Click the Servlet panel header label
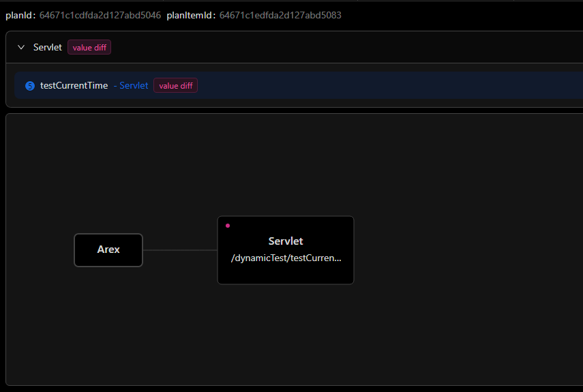 tap(48, 47)
